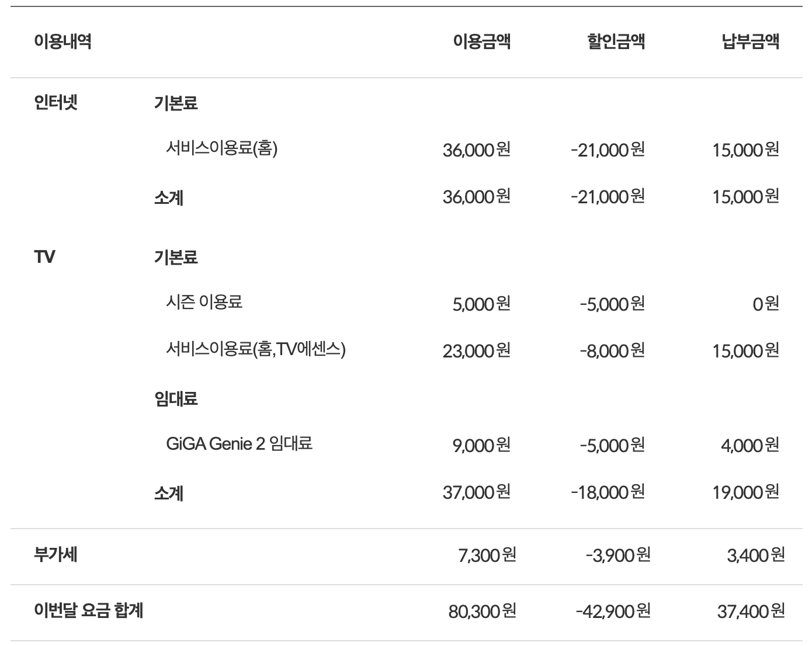The width and height of the screenshot is (812, 646).
Task: Click the 부가세 row label
Action: click(x=55, y=554)
